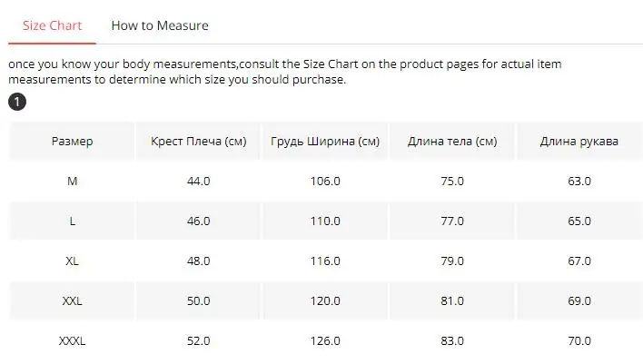This screenshot has height=364, width=643.
Task: Open the Size Chart tab
Action: (52, 25)
